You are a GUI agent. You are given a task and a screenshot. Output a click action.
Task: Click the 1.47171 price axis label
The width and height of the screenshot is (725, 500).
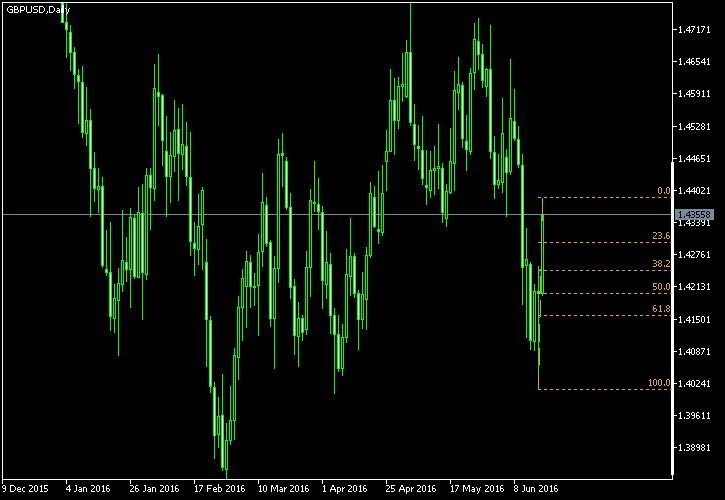(694, 30)
